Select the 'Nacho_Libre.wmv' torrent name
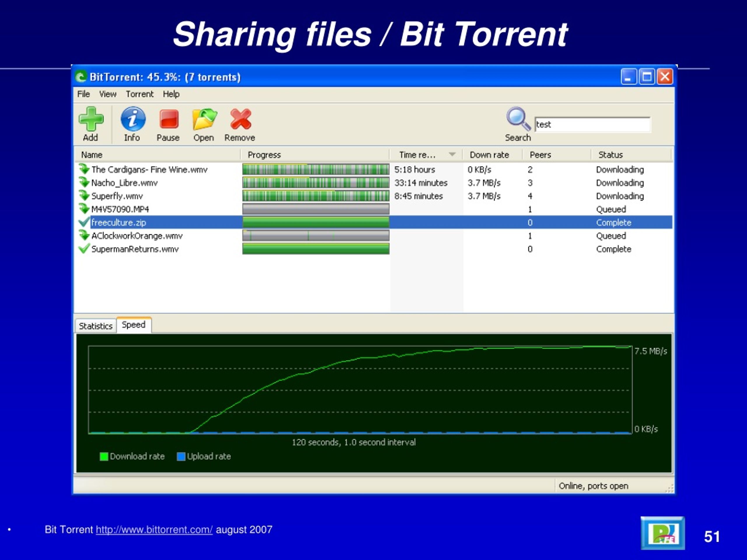 tap(125, 183)
